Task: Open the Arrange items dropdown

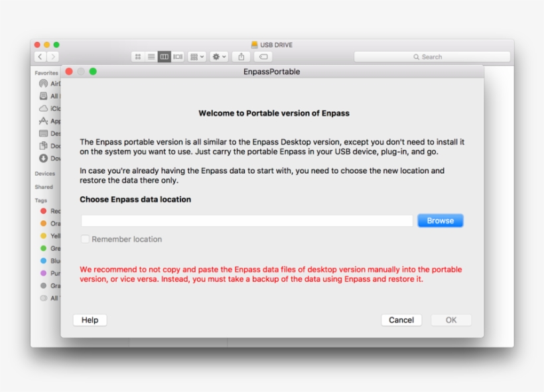Action: (x=197, y=57)
